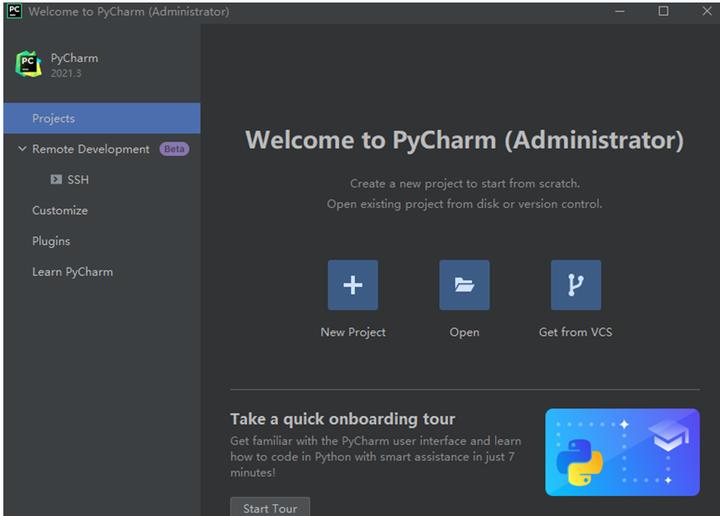Click the Get from VCS label
This screenshot has width=720, height=516.
click(575, 332)
